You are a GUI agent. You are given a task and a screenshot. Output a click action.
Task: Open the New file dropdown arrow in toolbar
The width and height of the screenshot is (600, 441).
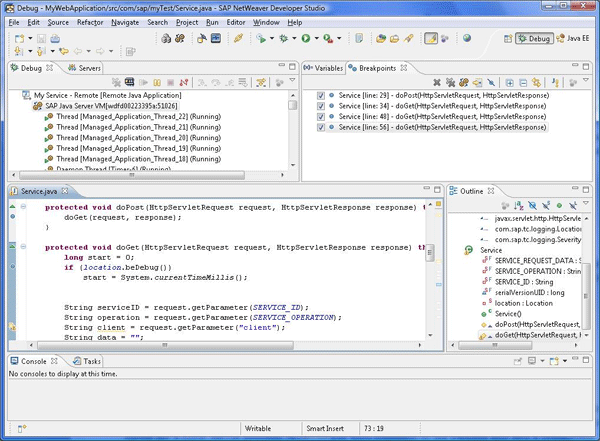31,39
